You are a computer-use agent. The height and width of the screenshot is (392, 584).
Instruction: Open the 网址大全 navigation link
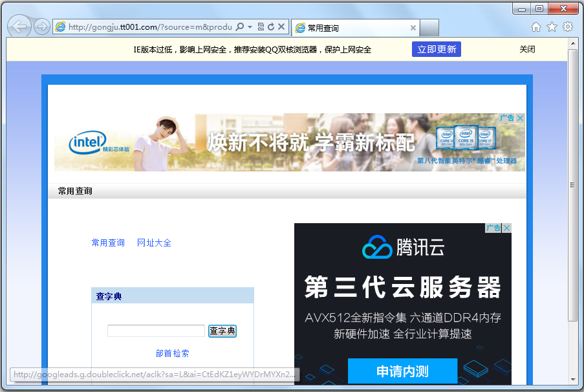154,243
